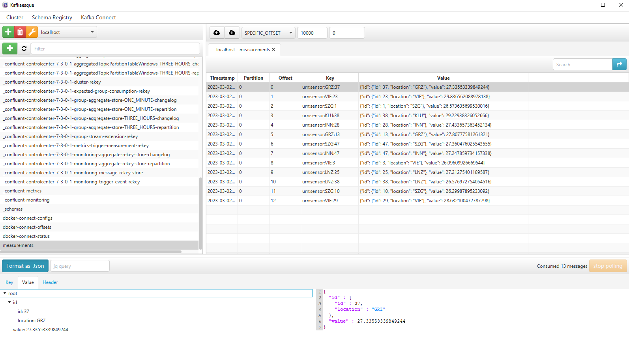Click the location: GRZ tree entry
Screen dimensions: 629x364
pos(32,321)
